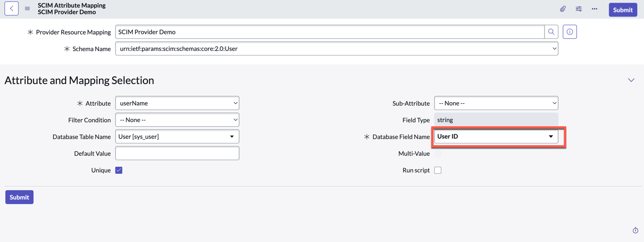The height and width of the screenshot is (242, 644).
Task: Click the read-only Field Type string field
Action: [x=496, y=120]
